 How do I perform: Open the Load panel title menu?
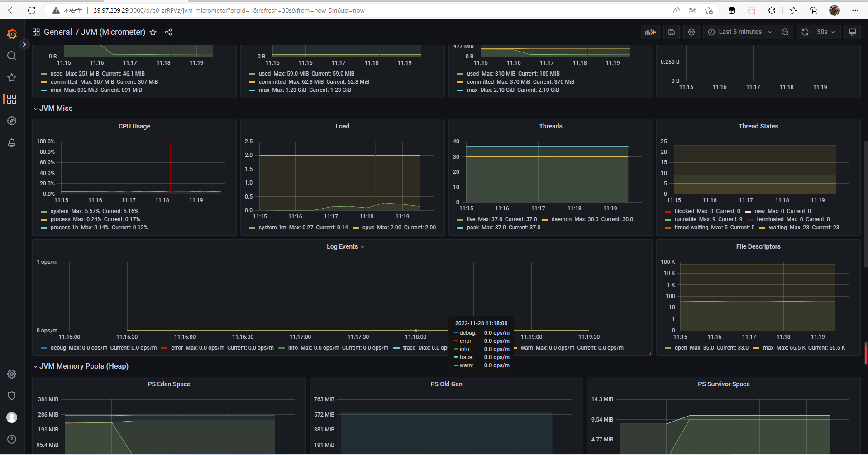coord(343,126)
